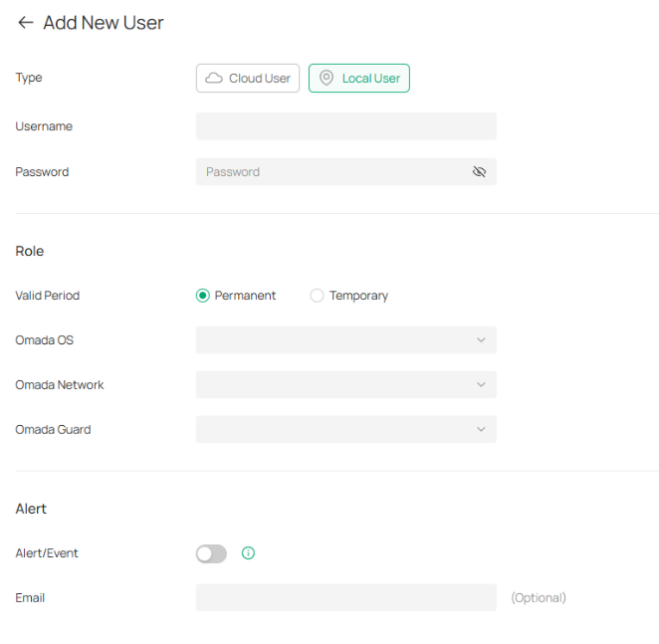Select the Cloud User type

[x=248, y=79]
